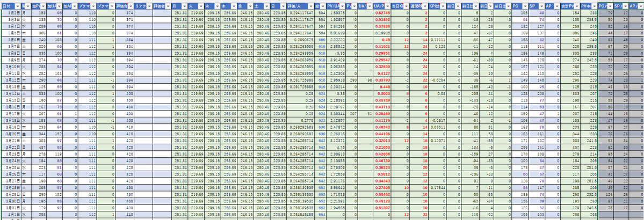Image resolution: width=644 pixels, height=220 pixels.
Task: Open the SPア column filter dropdown
Action: [625, 6]
